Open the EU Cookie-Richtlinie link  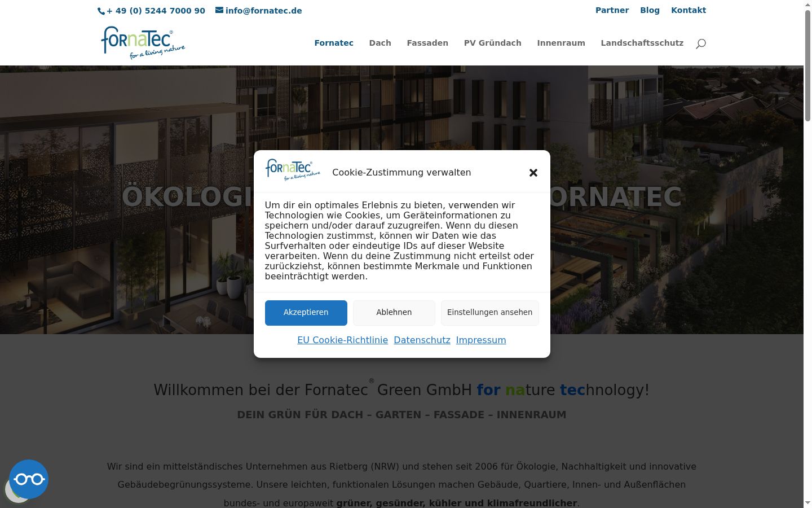coord(343,340)
